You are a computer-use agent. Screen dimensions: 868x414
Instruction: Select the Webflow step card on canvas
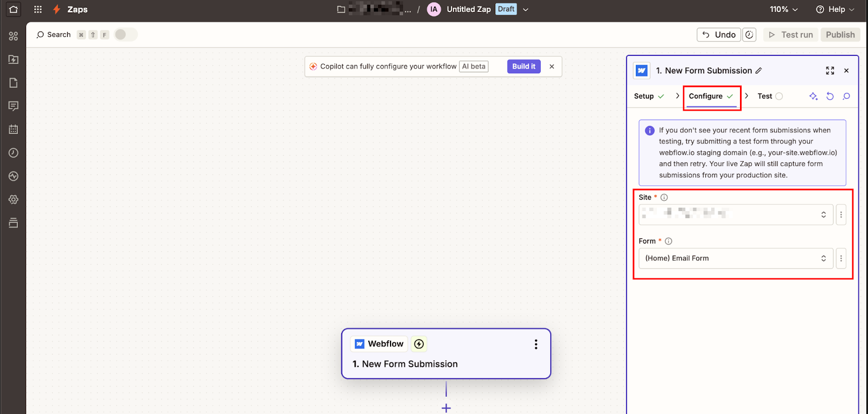(446, 354)
